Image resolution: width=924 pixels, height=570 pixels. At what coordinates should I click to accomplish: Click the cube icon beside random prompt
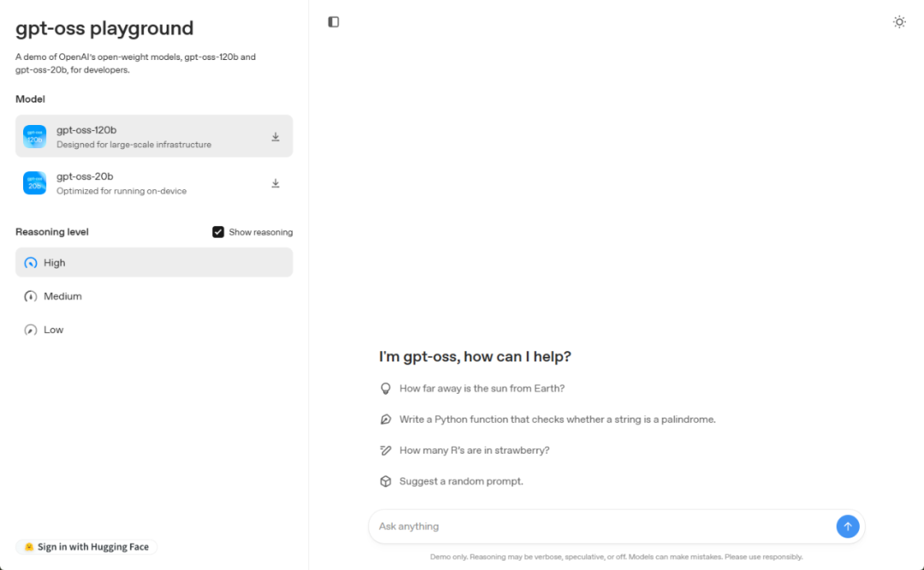click(385, 482)
